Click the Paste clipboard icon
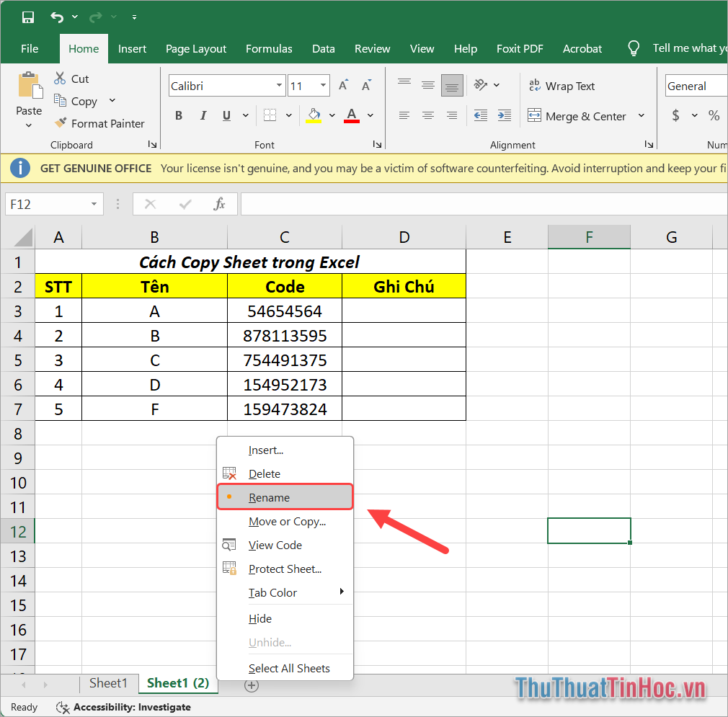The height and width of the screenshot is (717, 728). (x=30, y=86)
